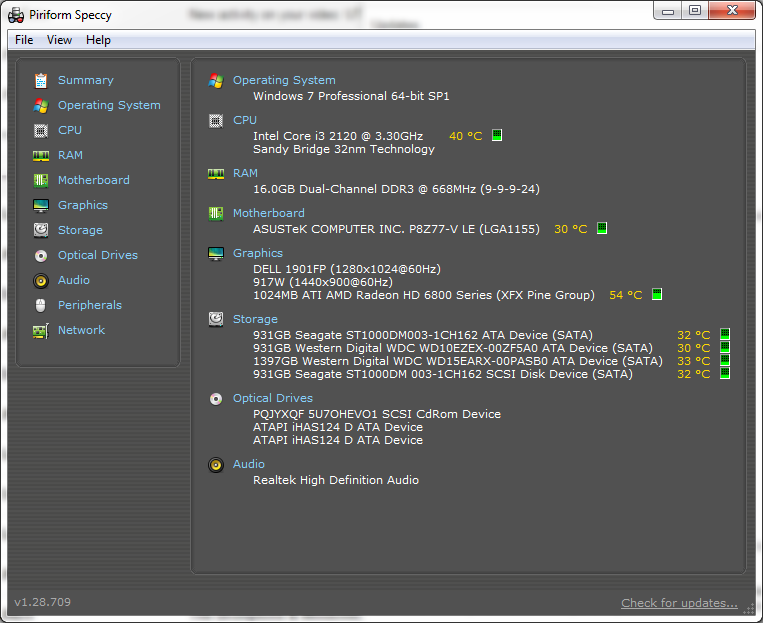This screenshot has height=623, width=763.
Task: Open the View menu
Action: (59, 40)
